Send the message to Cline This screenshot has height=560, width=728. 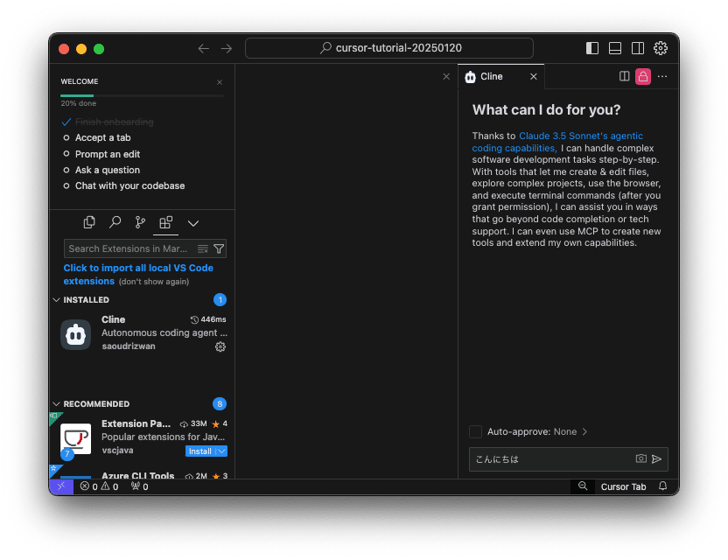pyautogui.click(x=656, y=459)
